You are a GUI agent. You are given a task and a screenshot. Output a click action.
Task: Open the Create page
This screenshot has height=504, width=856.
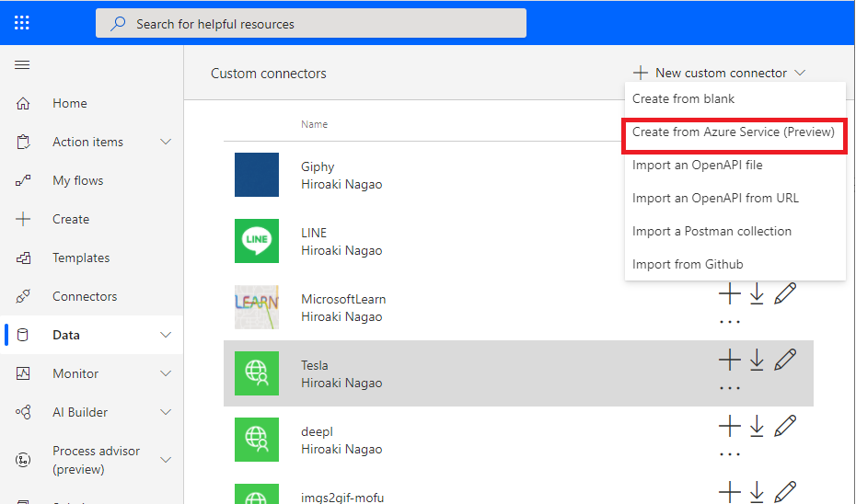[71, 219]
